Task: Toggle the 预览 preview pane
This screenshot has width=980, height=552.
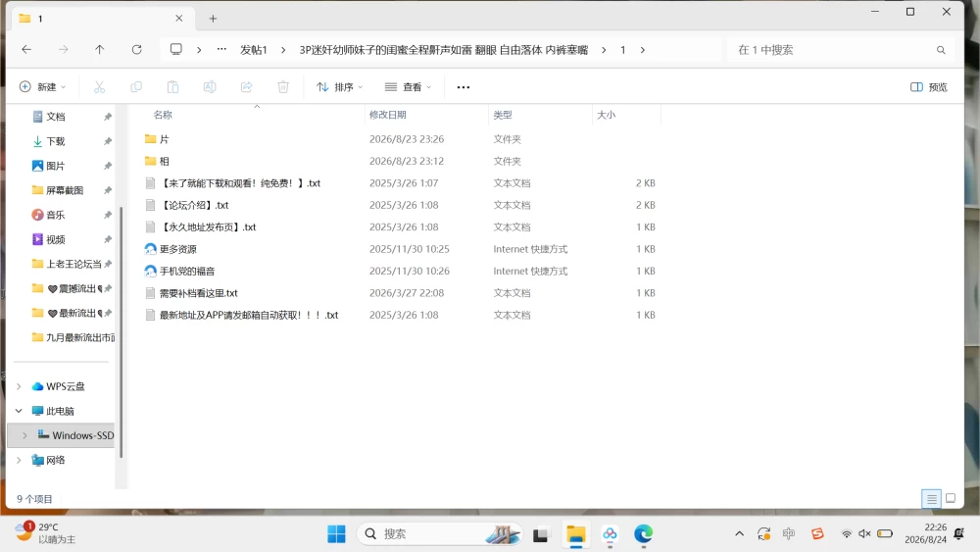Action: pos(929,87)
